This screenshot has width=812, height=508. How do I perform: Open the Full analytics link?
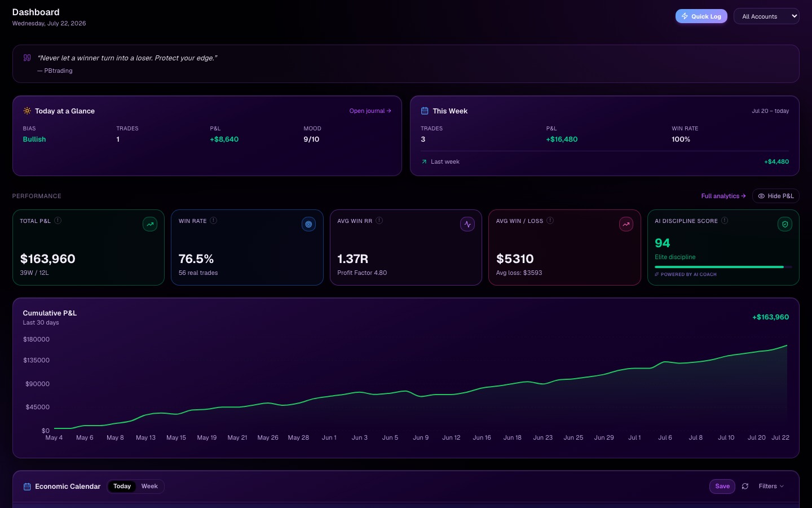click(x=723, y=196)
